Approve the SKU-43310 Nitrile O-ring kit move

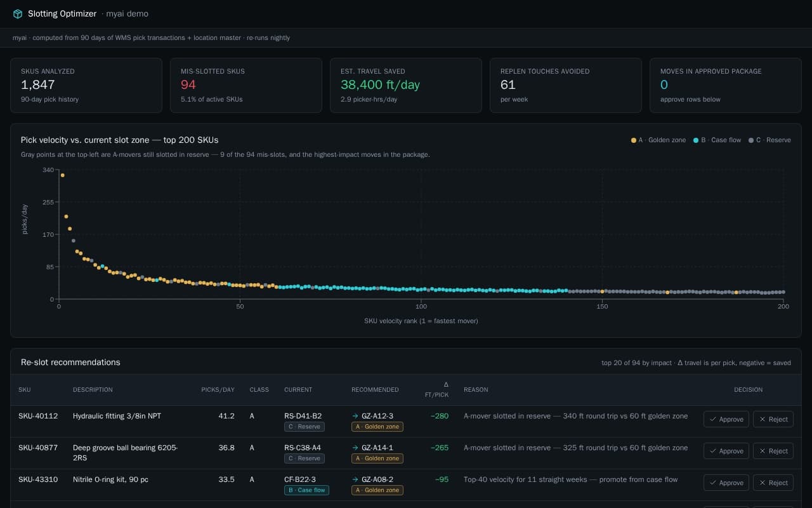726,483
